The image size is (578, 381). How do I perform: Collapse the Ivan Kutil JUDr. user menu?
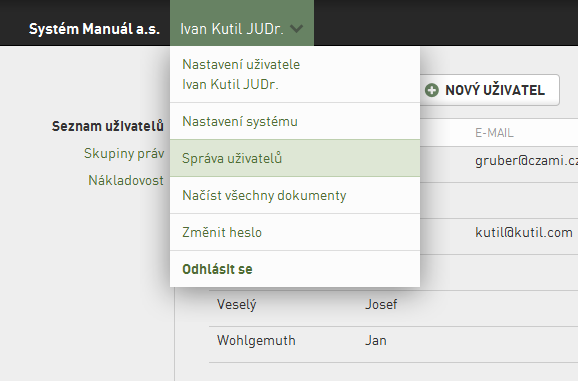pyautogui.click(x=242, y=23)
